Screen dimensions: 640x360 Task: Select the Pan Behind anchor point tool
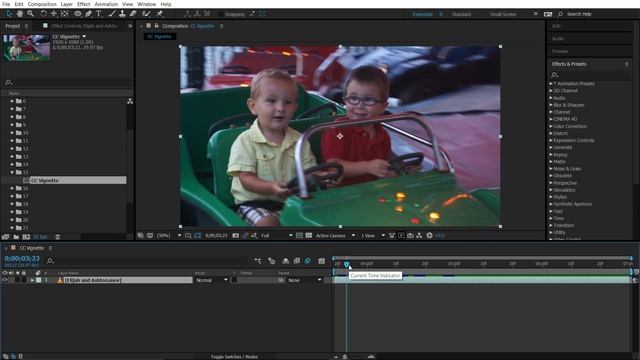pyautogui.click(x=64, y=14)
